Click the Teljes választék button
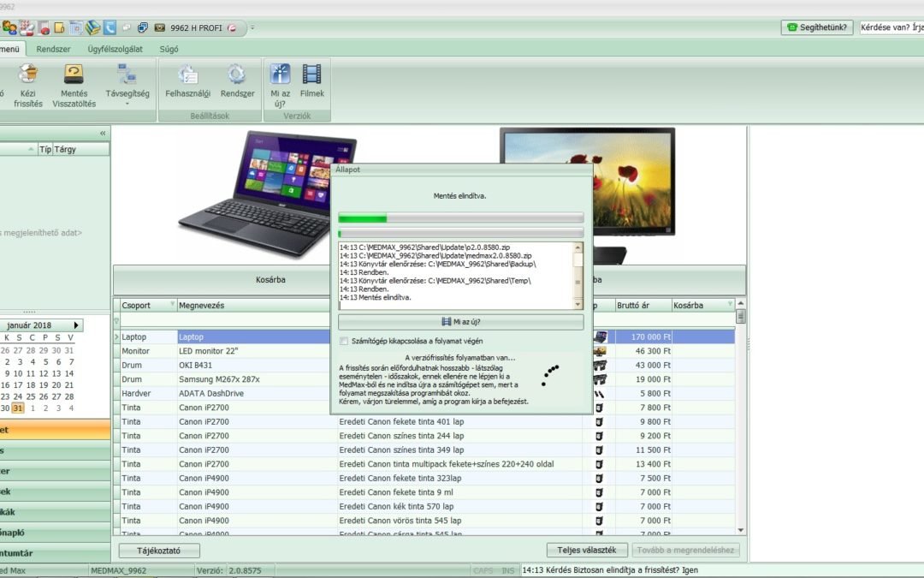The image size is (924, 578). point(587,551)
